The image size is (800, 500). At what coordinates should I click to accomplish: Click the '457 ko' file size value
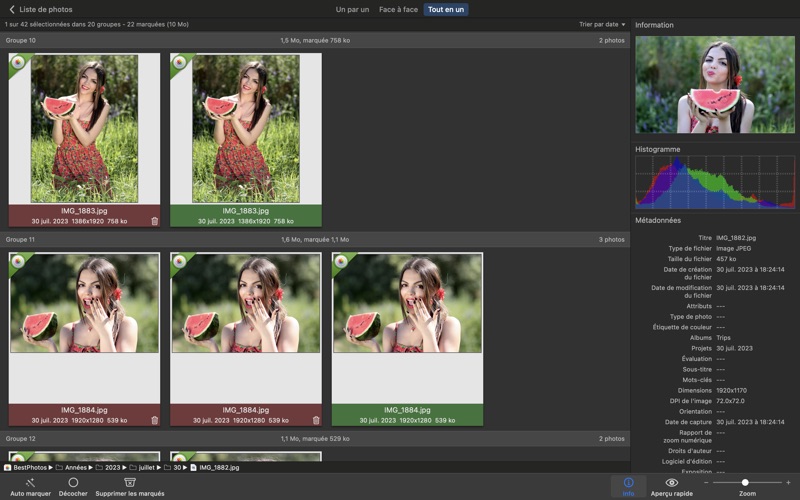[726, 259]
